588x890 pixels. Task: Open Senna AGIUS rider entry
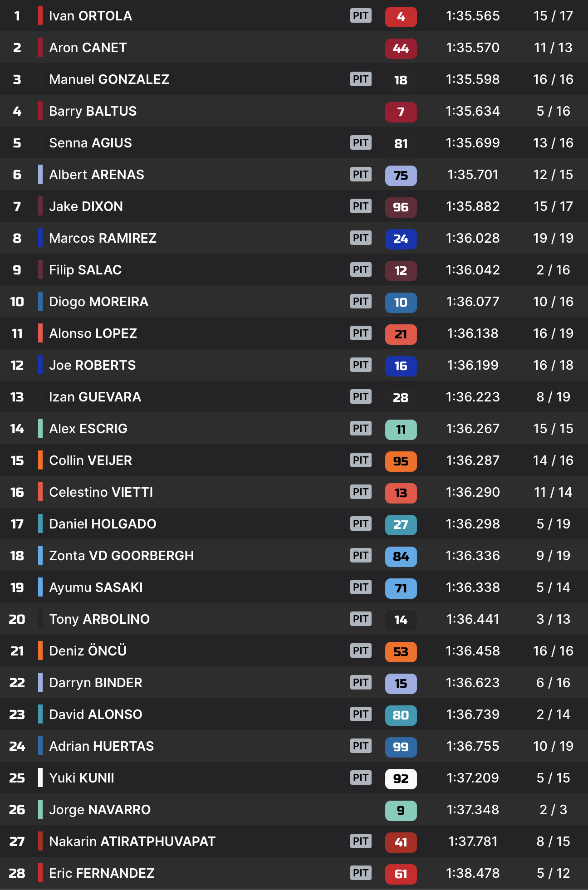pyautogui.click(x=90, y=143)
